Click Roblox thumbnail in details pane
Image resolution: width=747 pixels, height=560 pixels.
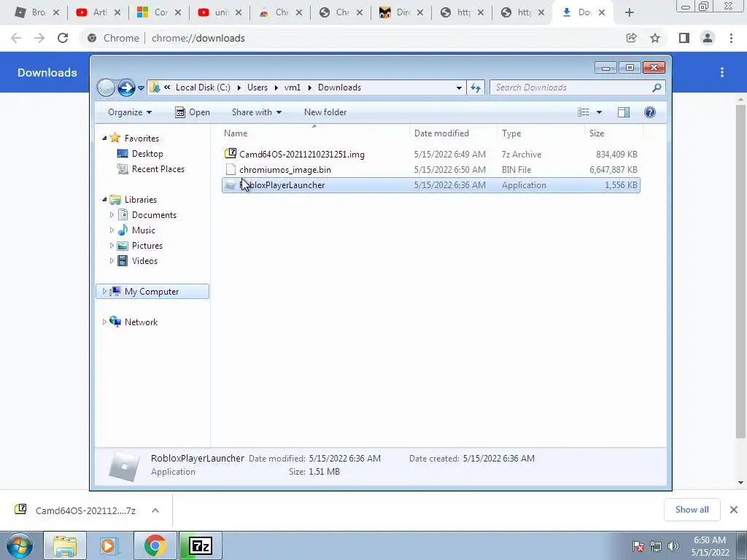point(124,465)
